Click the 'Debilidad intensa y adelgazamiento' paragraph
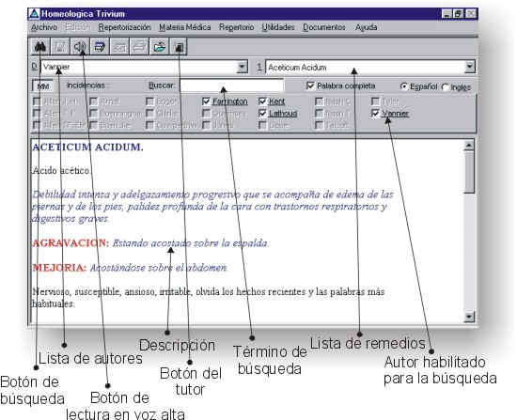The width and height of the screenshot is (517, 420). pos(212,207)
